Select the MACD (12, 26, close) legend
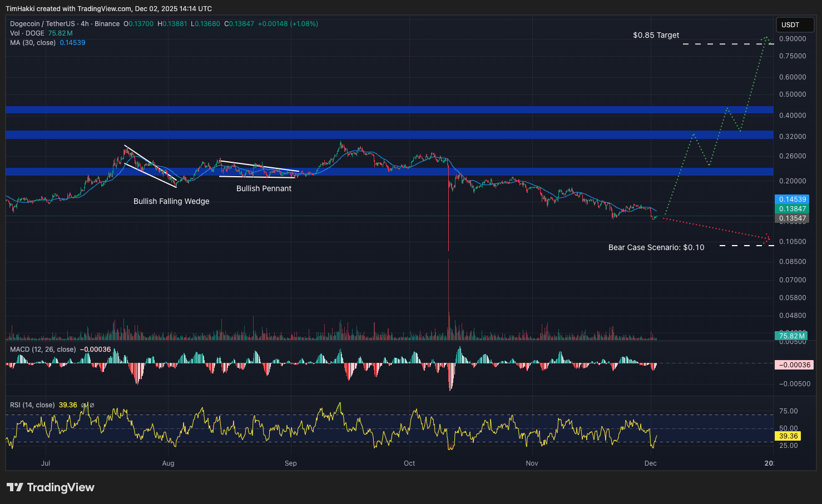 click(43, 350)
